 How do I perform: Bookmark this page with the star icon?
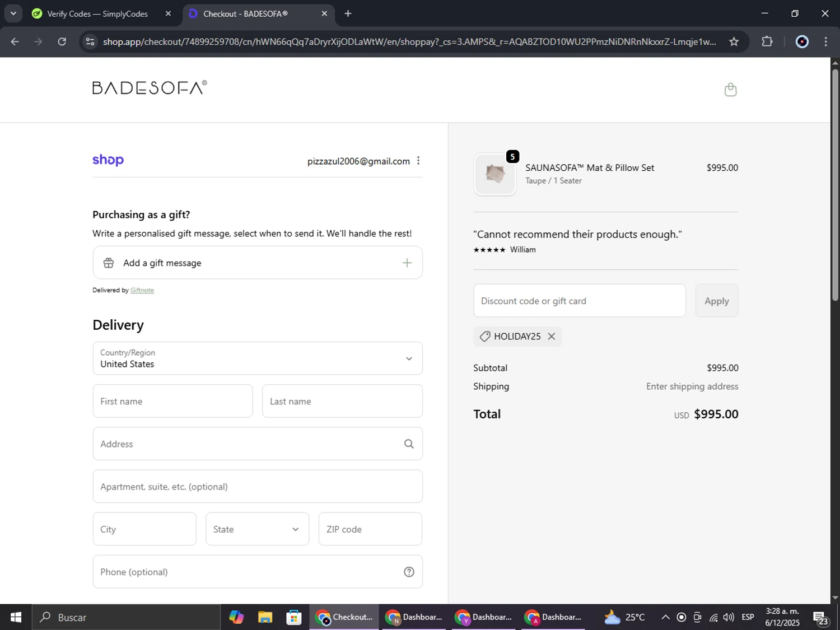pyautogui.click(x=734, y=41)
